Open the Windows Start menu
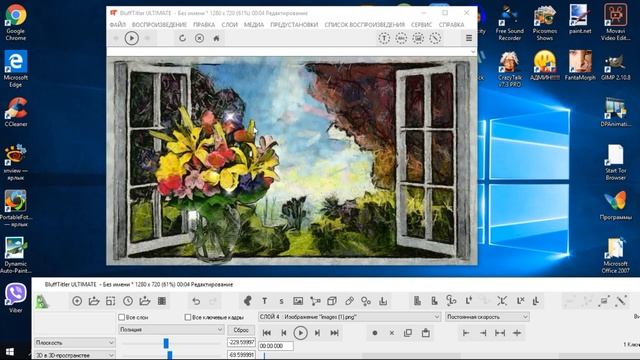The height and width of the screenshot is (360, 640). 10,352
